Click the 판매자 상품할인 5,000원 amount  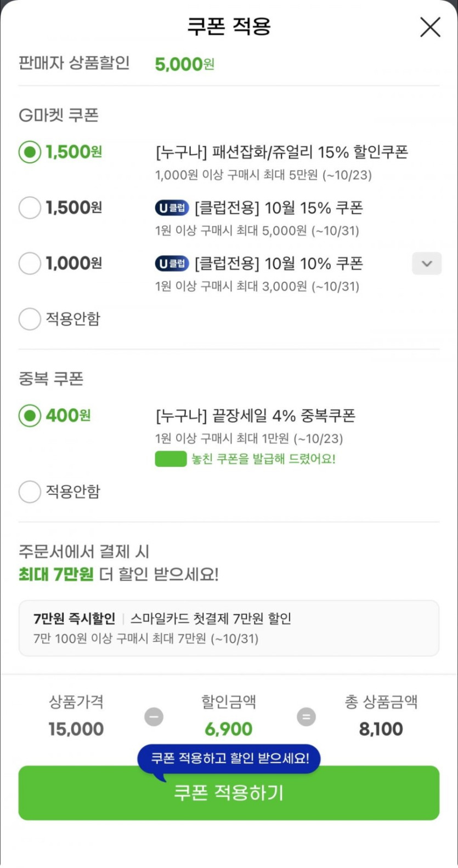tap(184, 65)
